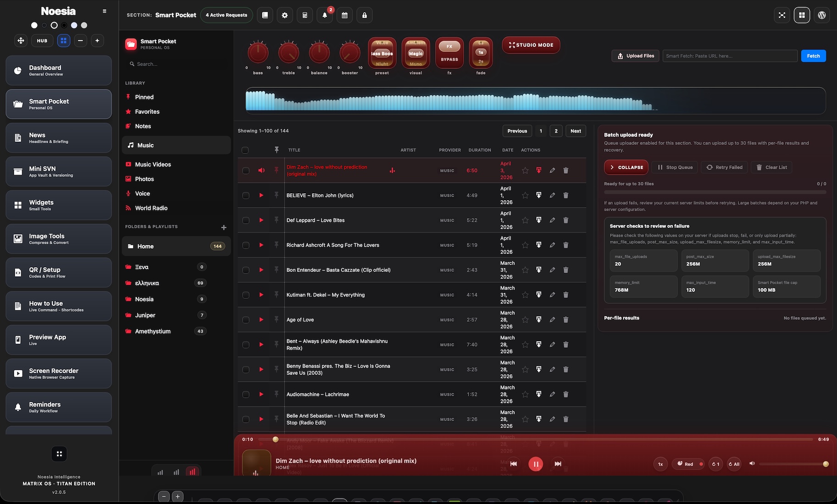
Task: Open the calendar icon in top toolbar
Action: point(344,15)
